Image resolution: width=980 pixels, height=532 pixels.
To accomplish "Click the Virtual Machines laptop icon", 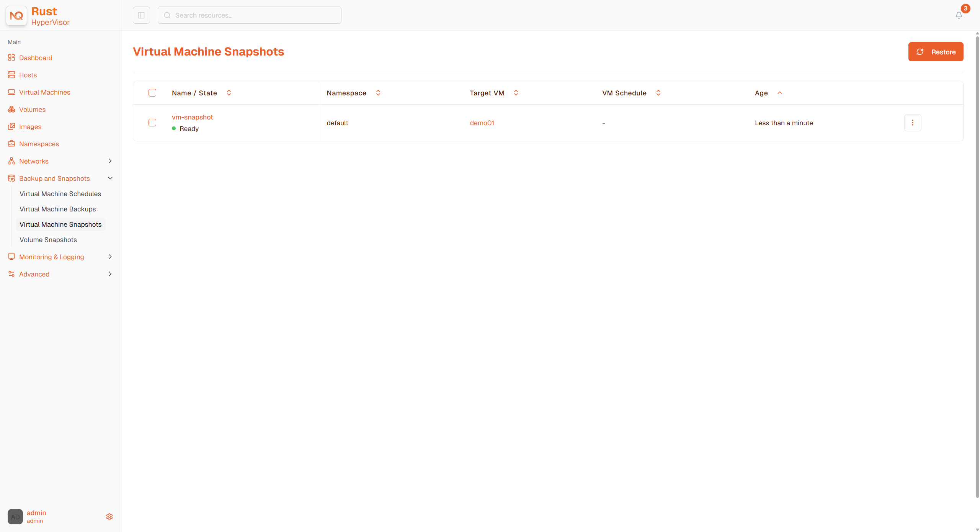I will (11, 92).
